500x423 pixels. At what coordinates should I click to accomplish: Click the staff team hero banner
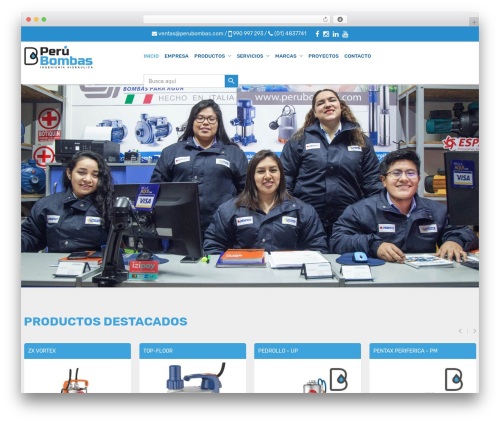pyautogui.click(x=250, y=186)
